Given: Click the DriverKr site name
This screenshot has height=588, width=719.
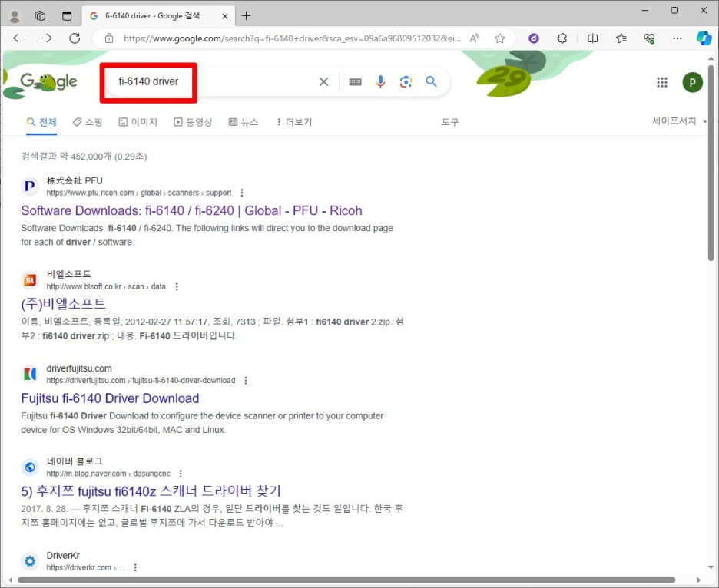Looking at the screenshot, I should 63,556.
